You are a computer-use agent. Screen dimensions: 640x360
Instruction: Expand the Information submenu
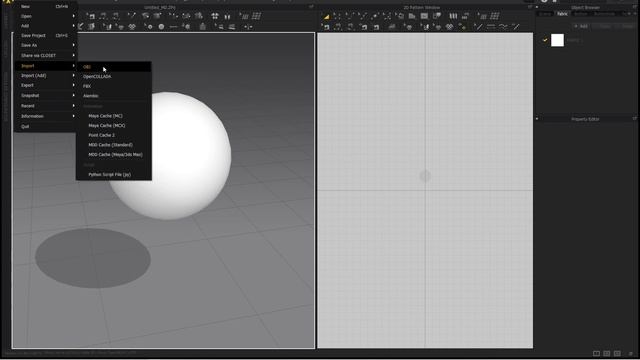45,116
